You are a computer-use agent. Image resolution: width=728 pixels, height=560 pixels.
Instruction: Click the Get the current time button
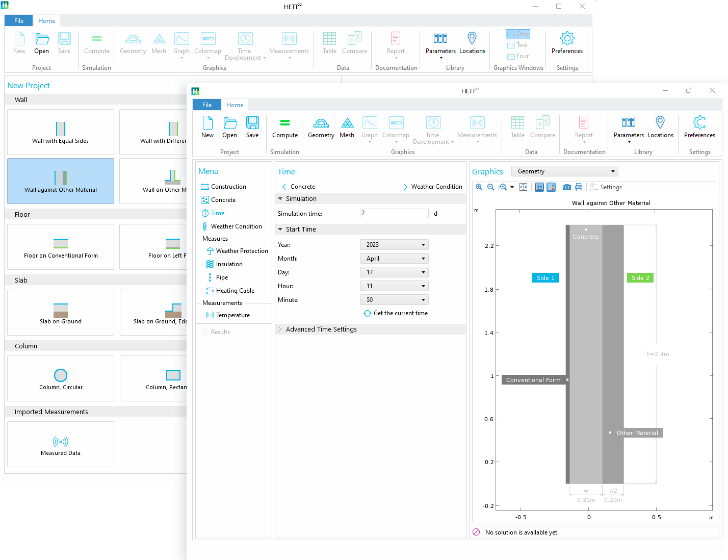click(396, 313)
